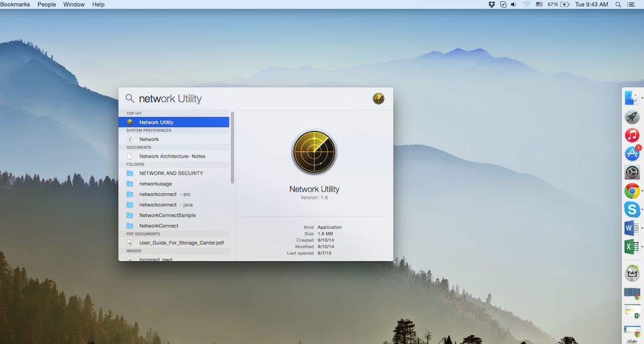Open the Bookmarks menu
The width and height of the screenshot is (644, 344).
(15, 5)
